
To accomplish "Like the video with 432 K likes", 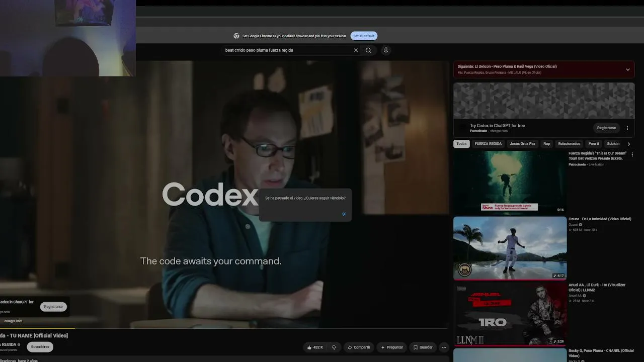I will pos(315,347).
